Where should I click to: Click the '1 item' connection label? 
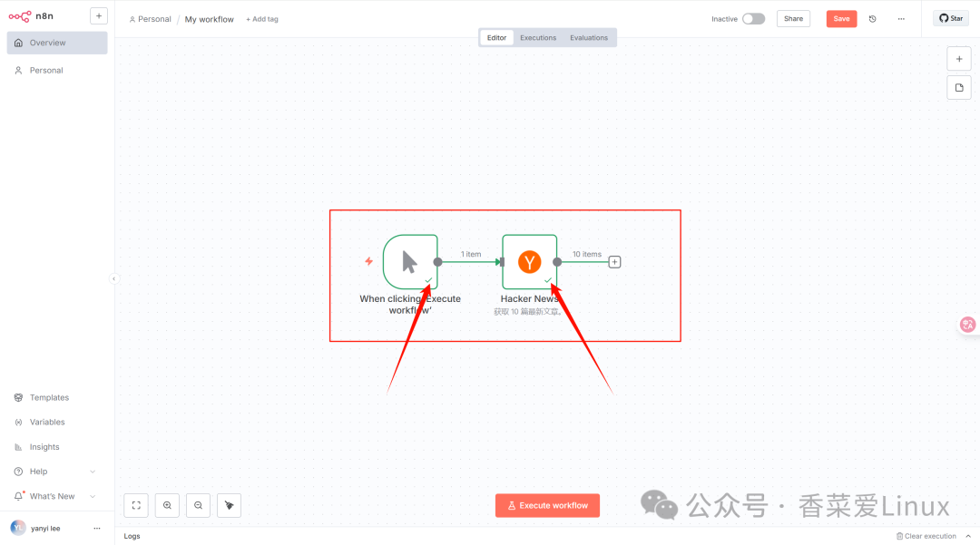pyautogui.click(x=471, y=254)
